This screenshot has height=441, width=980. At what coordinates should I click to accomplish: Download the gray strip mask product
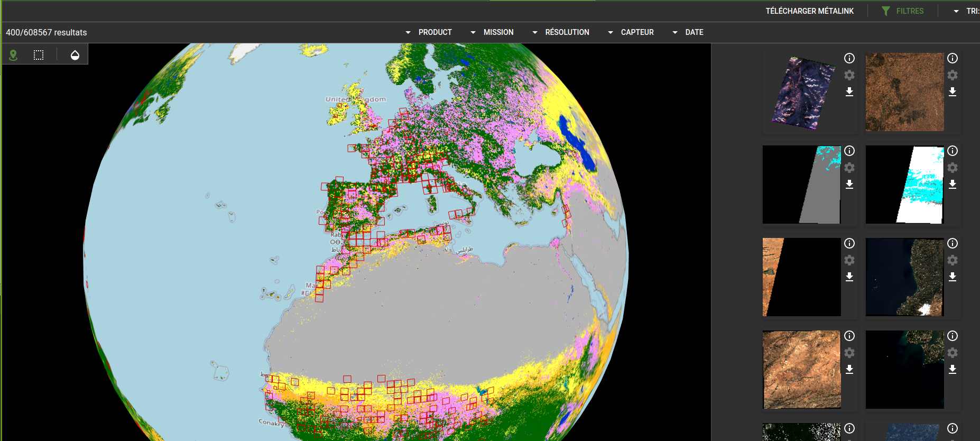tap(849, 185)
